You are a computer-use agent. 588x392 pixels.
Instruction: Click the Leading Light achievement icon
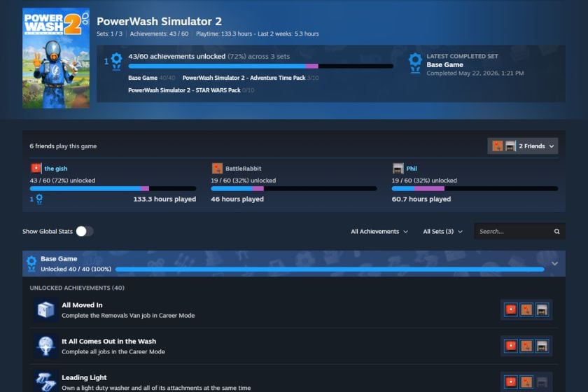[45, 381]
